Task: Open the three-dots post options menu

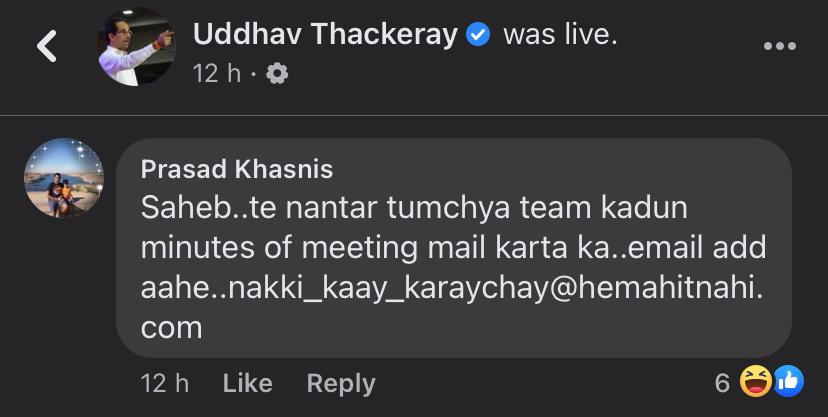Action: [779, 46]
